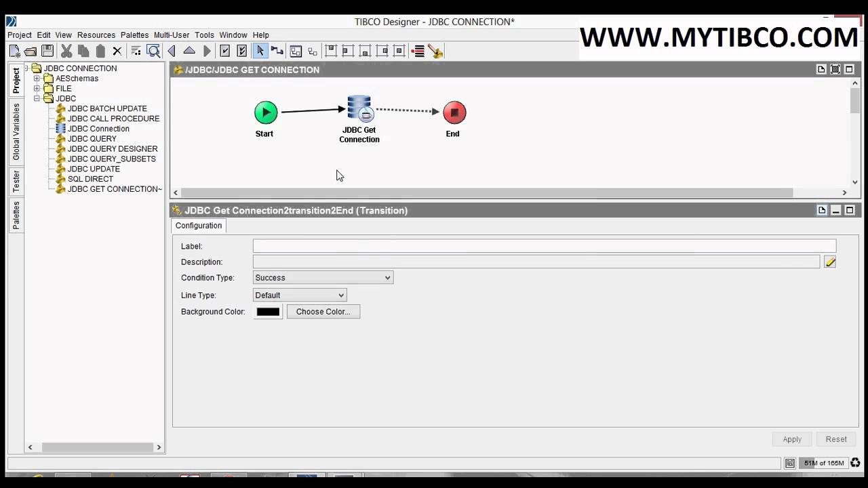Click the right arrow Forward icon

point(207,51)
